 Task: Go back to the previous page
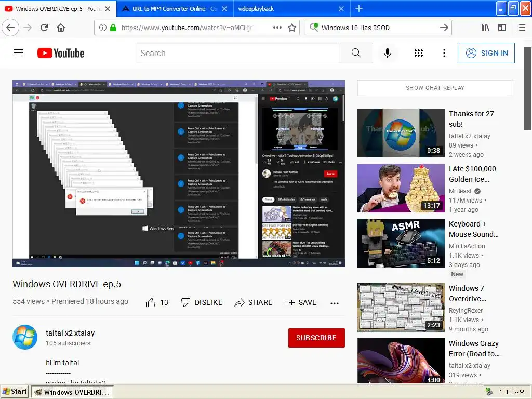pos(10,28)
